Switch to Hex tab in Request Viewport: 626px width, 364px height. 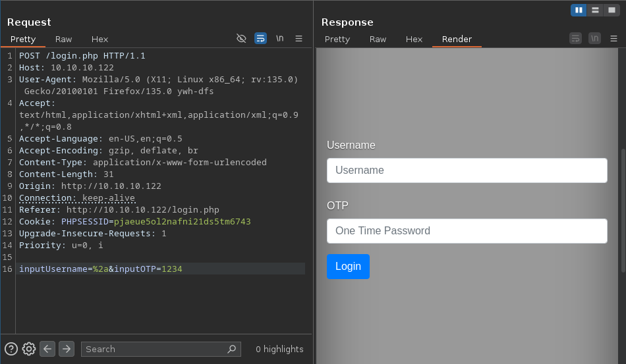click(x=100, y=39)
